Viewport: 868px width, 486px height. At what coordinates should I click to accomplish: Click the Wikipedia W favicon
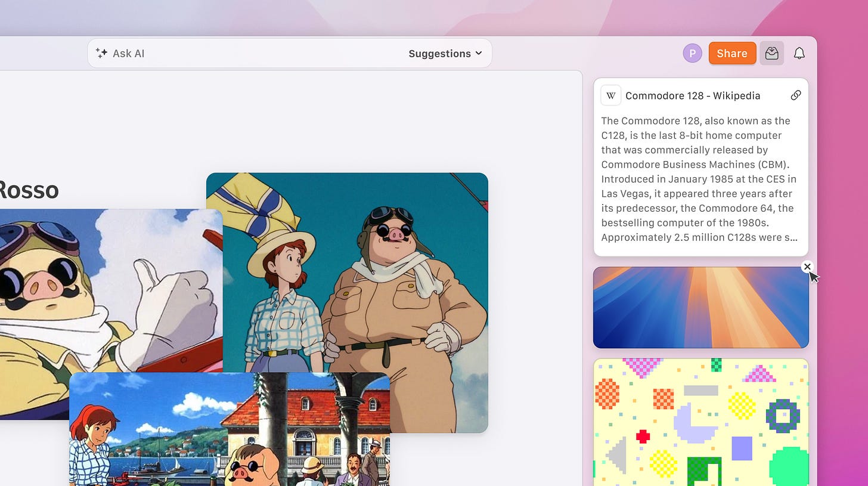(611, 95)
